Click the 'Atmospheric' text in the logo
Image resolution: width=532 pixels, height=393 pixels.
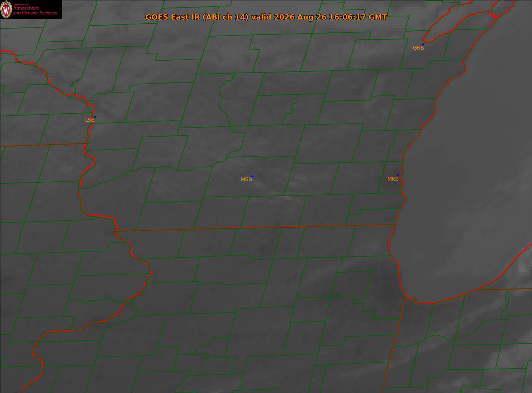tap(26, 8)
